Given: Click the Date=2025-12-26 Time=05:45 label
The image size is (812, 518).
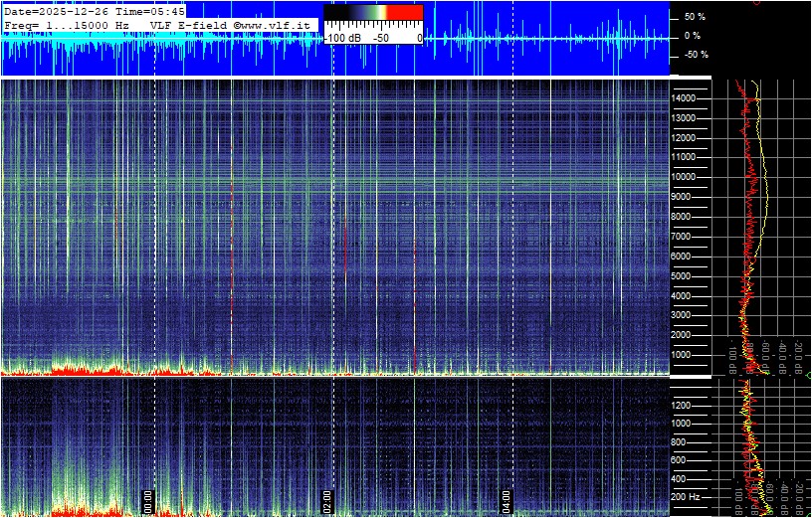Looking at the screenshot, I should 95,11.
